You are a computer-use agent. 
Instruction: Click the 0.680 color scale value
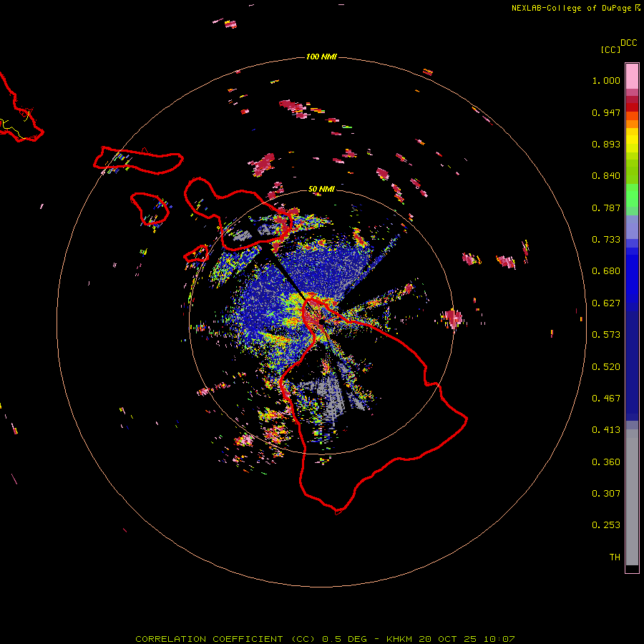(x=606, y=271)
